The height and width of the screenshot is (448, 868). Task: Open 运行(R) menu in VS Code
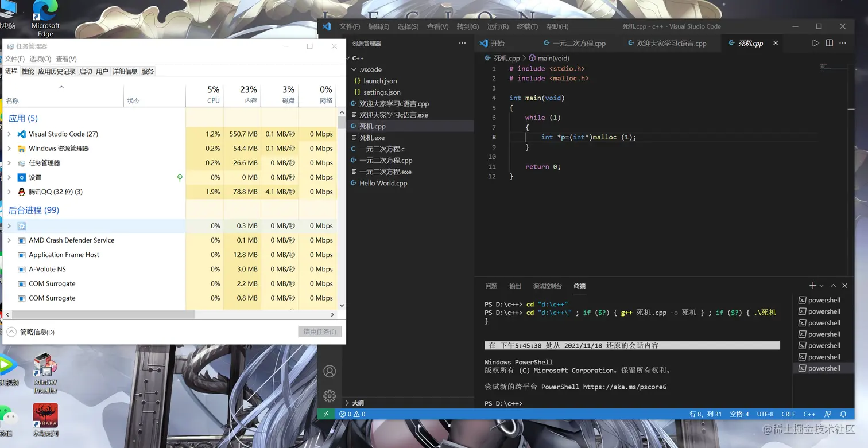pos(498,26)
